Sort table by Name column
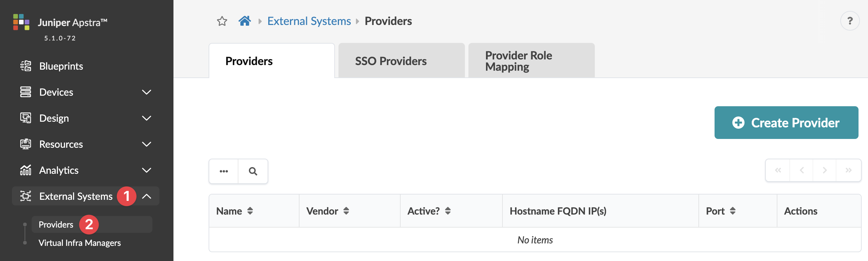868x261 pixels. tap(250, 211)
